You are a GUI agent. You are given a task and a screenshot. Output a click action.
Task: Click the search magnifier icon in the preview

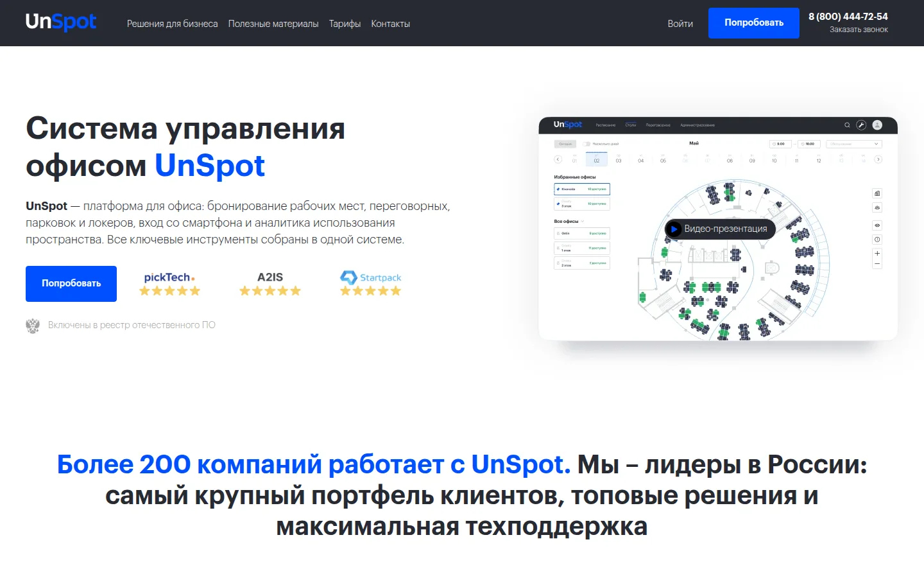pyautogui.click(x=847, y=125)
